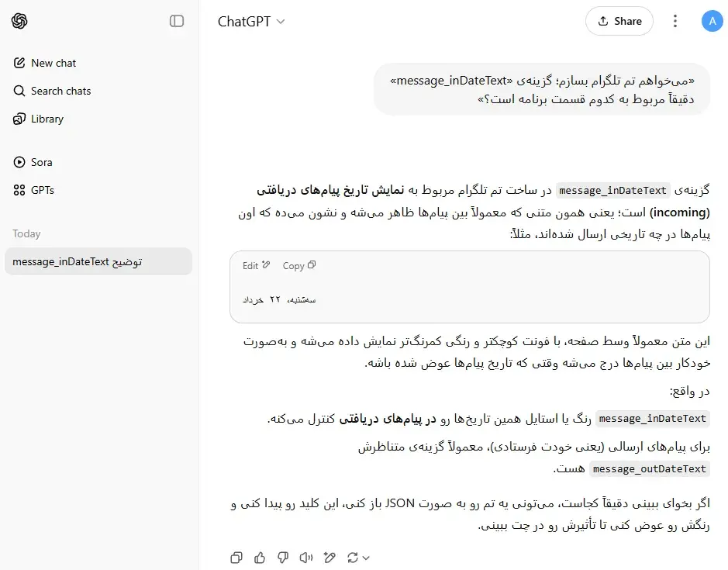
Task: Open the ChatGPT model dropdown
Action: (x=251, y=22)
